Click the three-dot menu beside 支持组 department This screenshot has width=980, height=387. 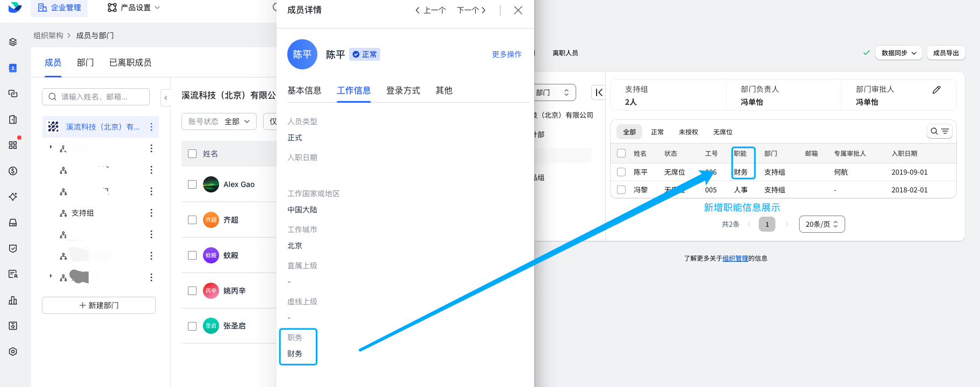(151, 213)
